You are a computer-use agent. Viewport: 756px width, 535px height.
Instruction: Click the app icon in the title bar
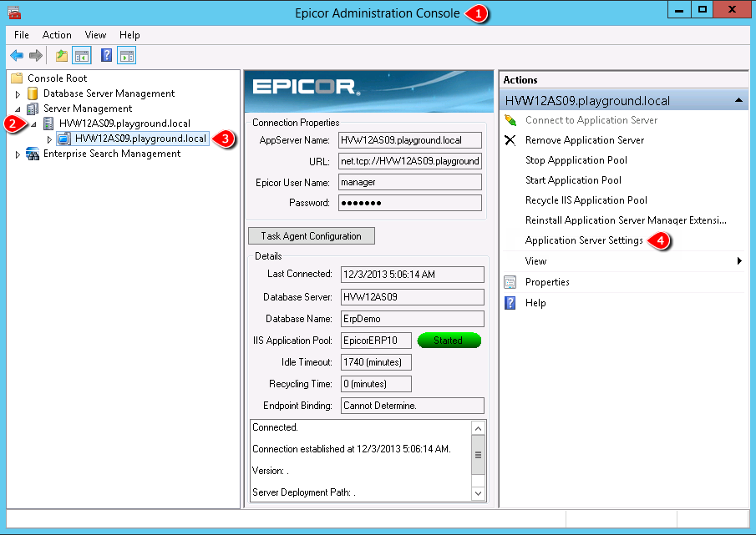pos(14,12)
